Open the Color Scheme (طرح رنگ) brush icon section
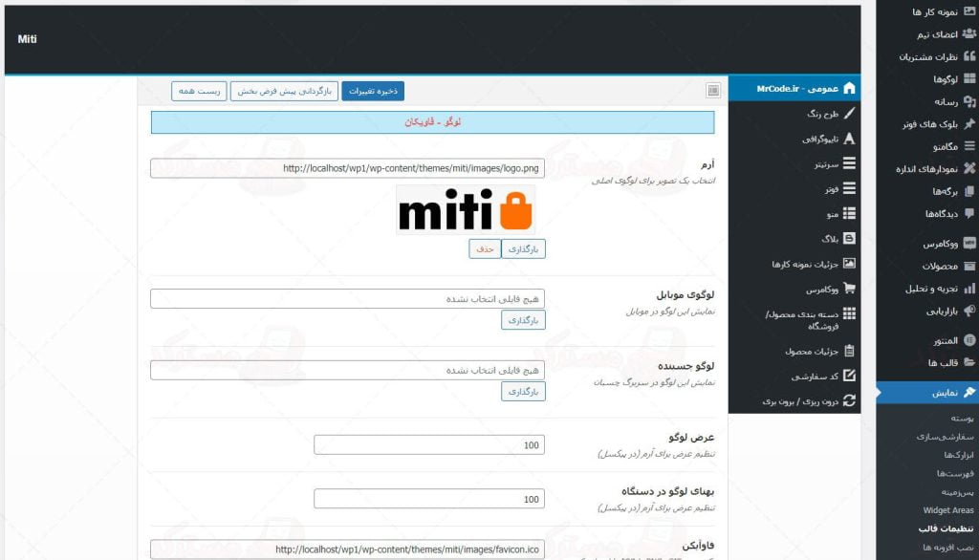The image size is (979, 560). tap(849, 113)
